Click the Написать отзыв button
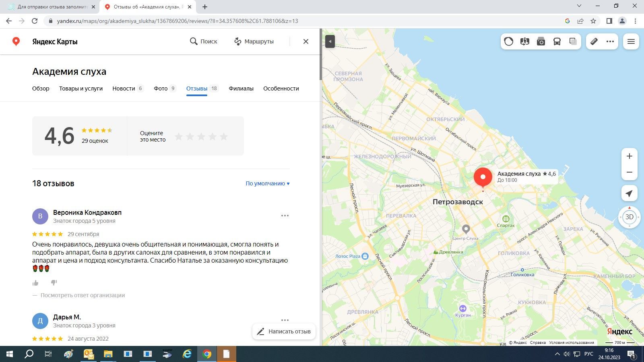644x362 pixels. click(284, 331)
